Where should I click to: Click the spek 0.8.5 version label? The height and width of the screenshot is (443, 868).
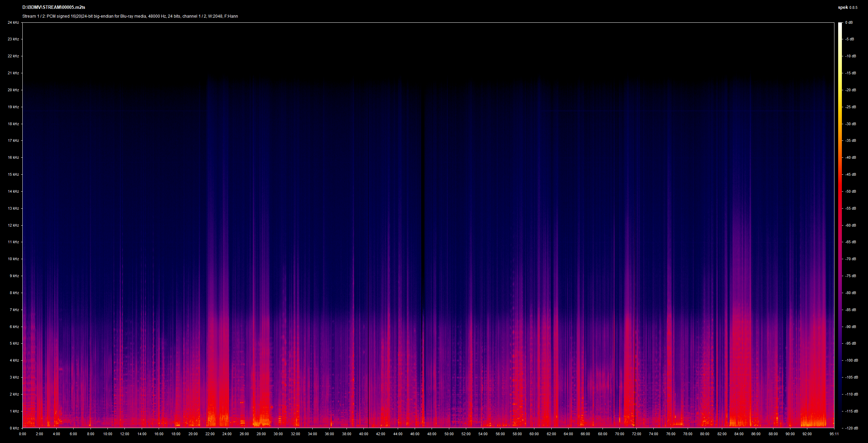click(x=848, y=7)
